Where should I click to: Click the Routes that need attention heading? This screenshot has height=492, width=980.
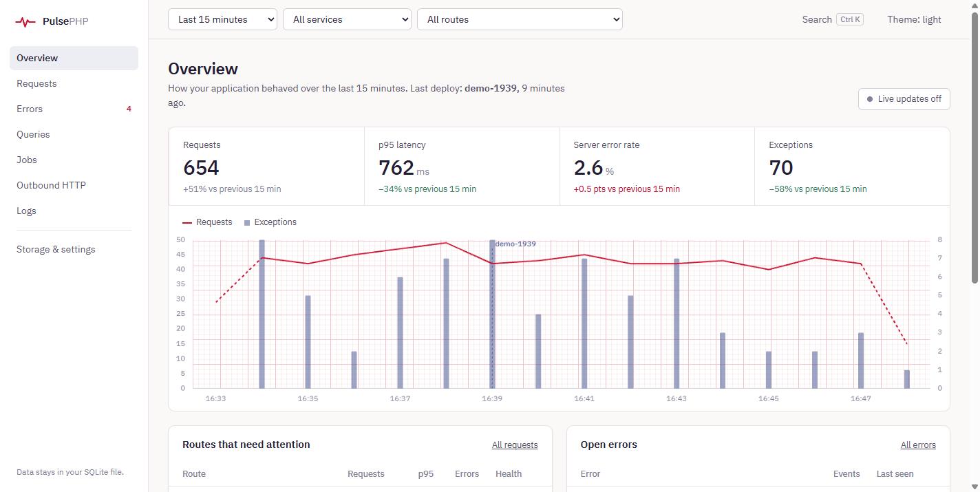tap(246, 445)
